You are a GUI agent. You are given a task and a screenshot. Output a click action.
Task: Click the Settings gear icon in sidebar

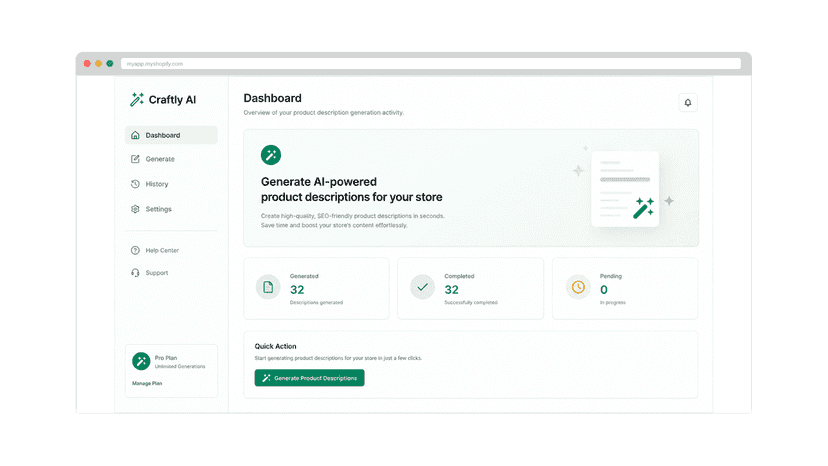coord(135,209)
